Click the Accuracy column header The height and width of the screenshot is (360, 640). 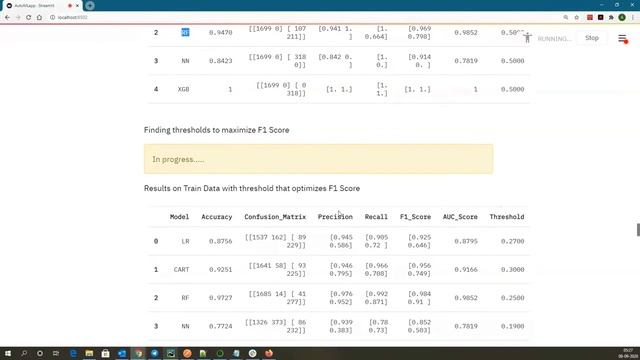click(x=216, y=217)
